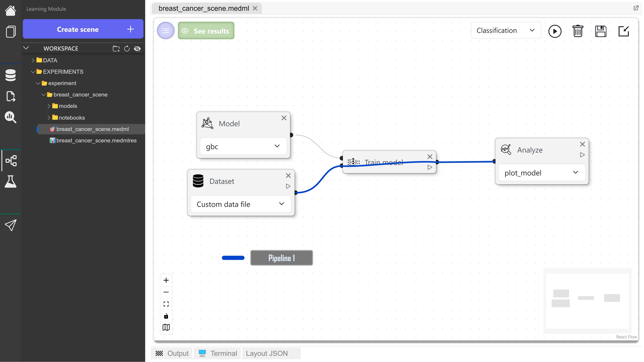Screen dimensions: 644x362
Task: Toggle hidden files eye icon in workspace
Action: [137, 49]
